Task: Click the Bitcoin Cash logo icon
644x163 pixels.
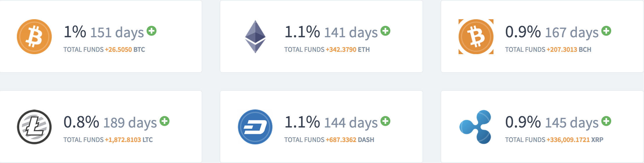Action: [x=476, y=37]
